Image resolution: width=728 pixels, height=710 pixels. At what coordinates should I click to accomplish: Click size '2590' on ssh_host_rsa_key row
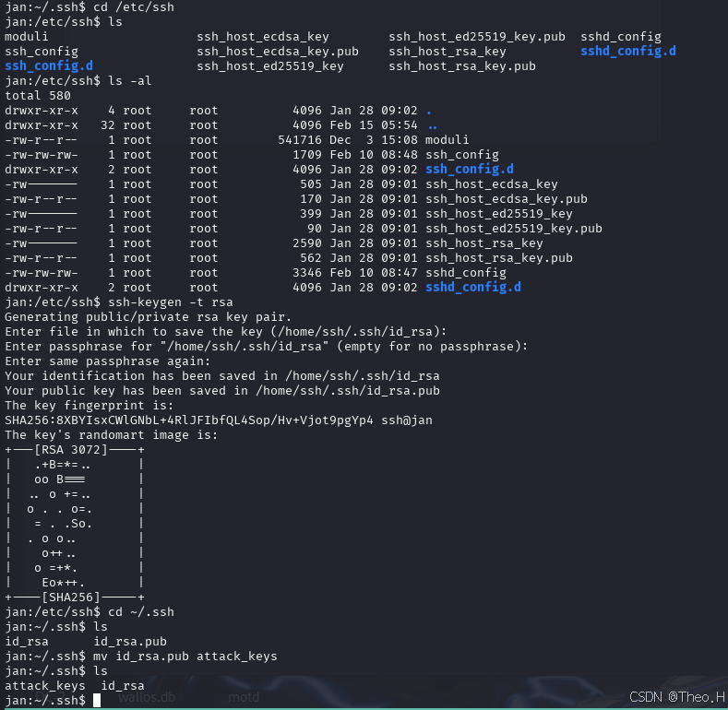pos(307,243)
